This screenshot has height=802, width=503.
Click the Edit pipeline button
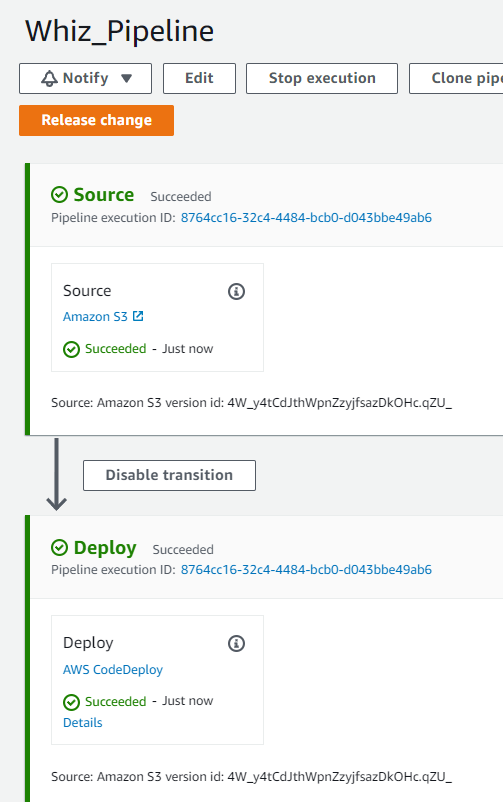200,78
